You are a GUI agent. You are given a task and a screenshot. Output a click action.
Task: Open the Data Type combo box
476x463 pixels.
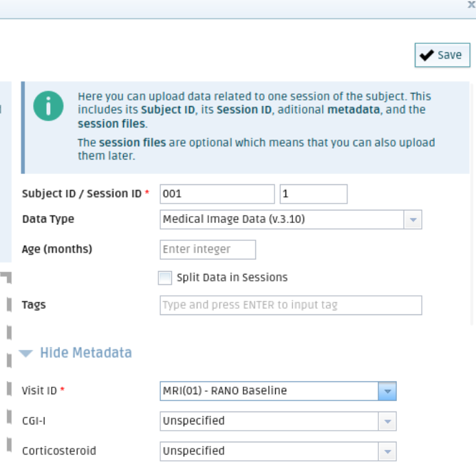click(282, 219)
